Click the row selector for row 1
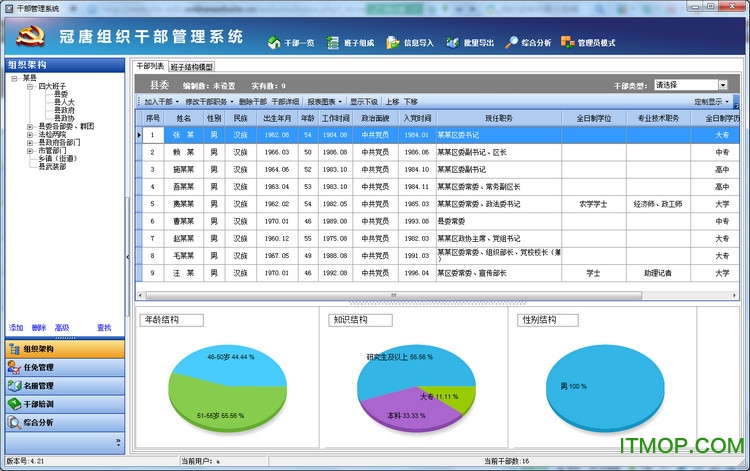The image size is (750, 471). (139, 135)
